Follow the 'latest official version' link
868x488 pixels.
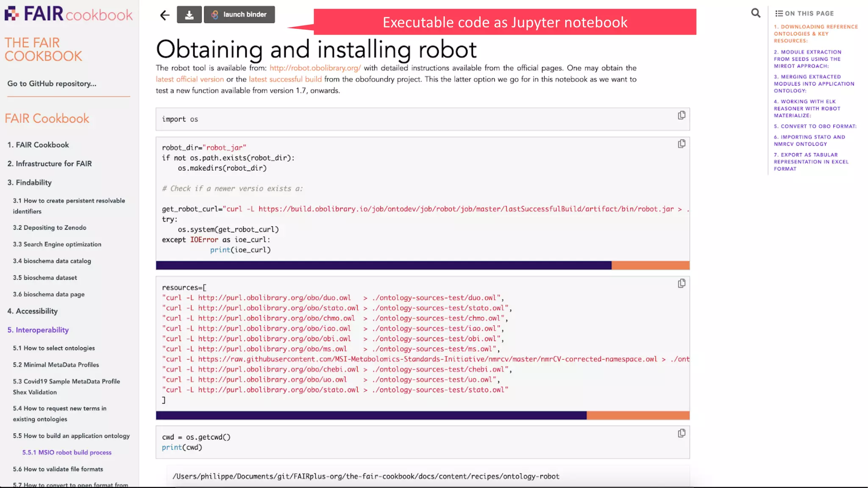pos(190,79)
